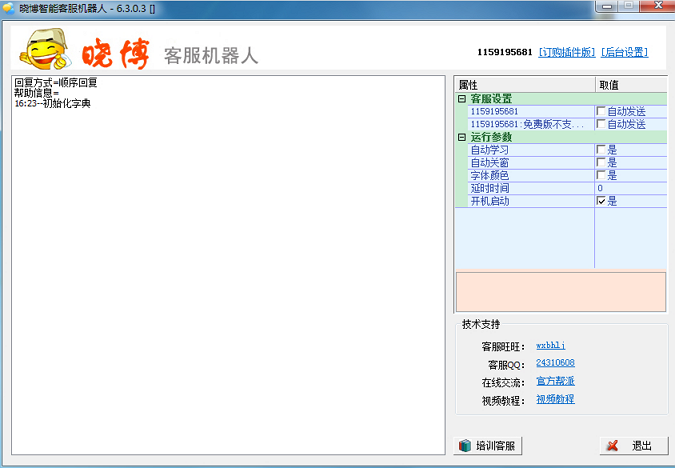Image resolution: width=675 pixels, height=468 pixels.
Task: Tick 自动发送 for account 1159195681 first row
Action: click(x=601, y=111)
